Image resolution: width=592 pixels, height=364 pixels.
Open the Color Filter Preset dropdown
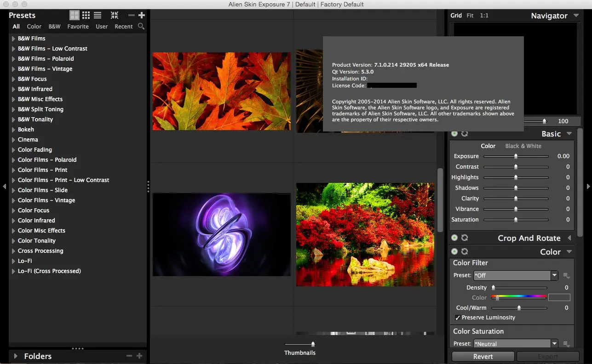[x=515, y=276]
